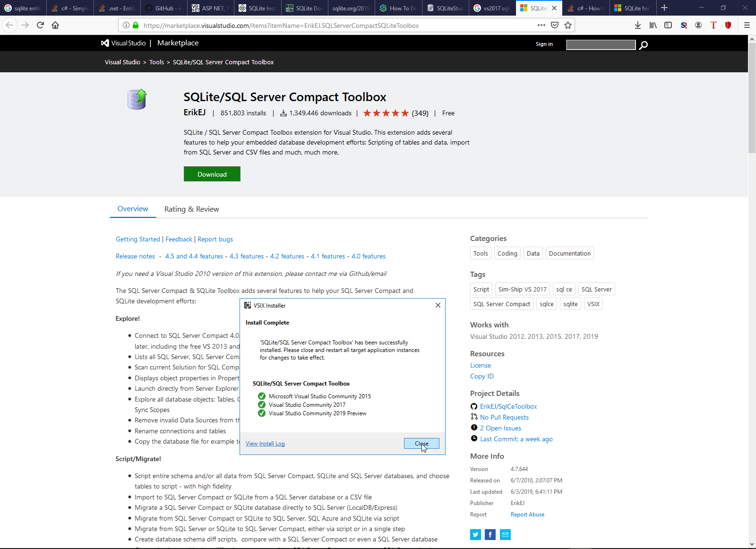Open the License resource link
The width and height of the screenshot is (756, 549).
pyautogui.click(x=481, y=365)
